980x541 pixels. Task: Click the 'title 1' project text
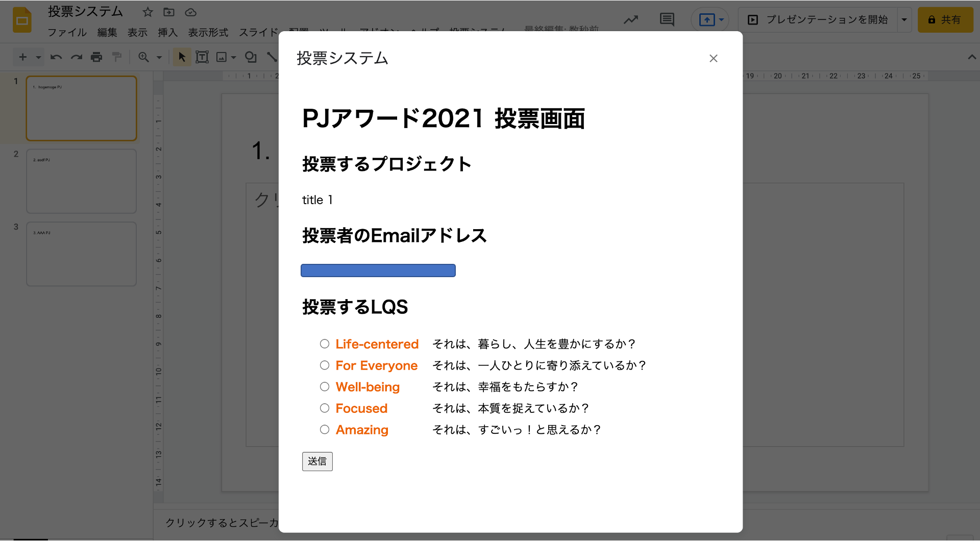click(x=317, y=200)
